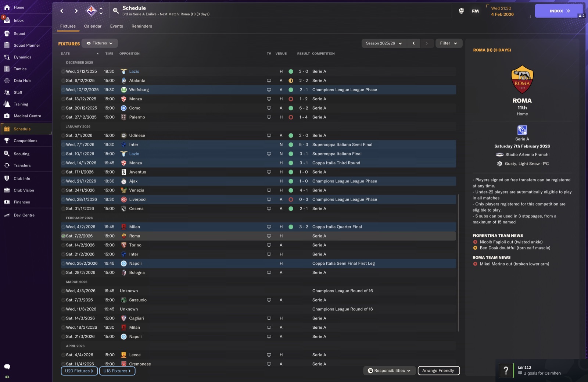588x382 pixels.
Task: Go to previous season with left chevron
Action: [413, 43]
